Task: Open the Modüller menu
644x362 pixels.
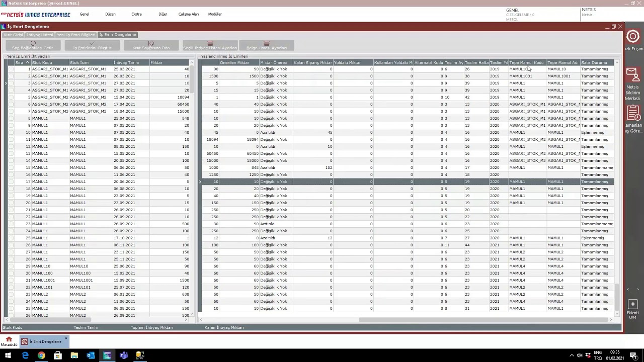Action: click(x=215, y=14)
